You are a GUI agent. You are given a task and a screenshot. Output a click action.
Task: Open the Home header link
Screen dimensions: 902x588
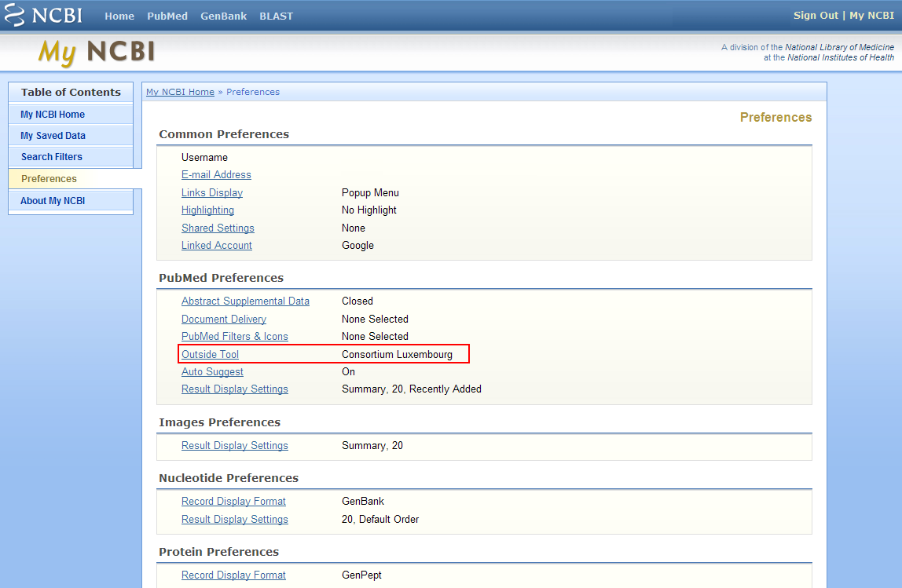119,16
